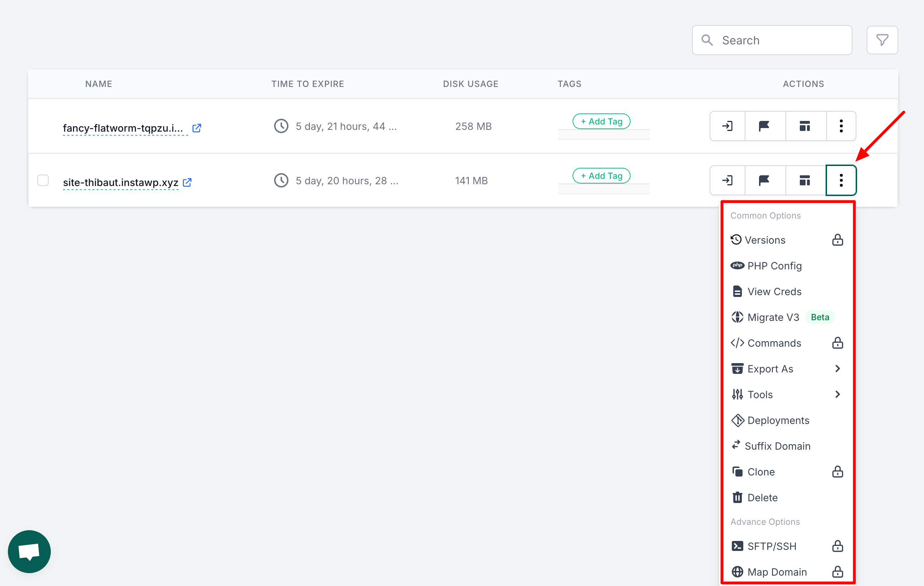Image resolution: width=924 pixels, height=586 pixels.
Task: Select the checkbox beside site-thibaut.instawp.xyz
Action: tap(43, 180)
